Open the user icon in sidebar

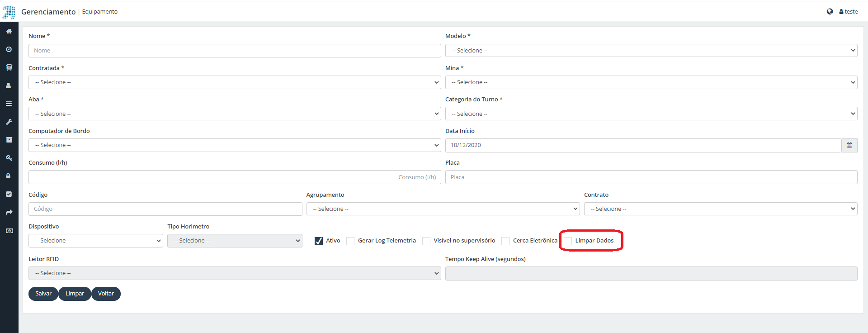point(9,86)
